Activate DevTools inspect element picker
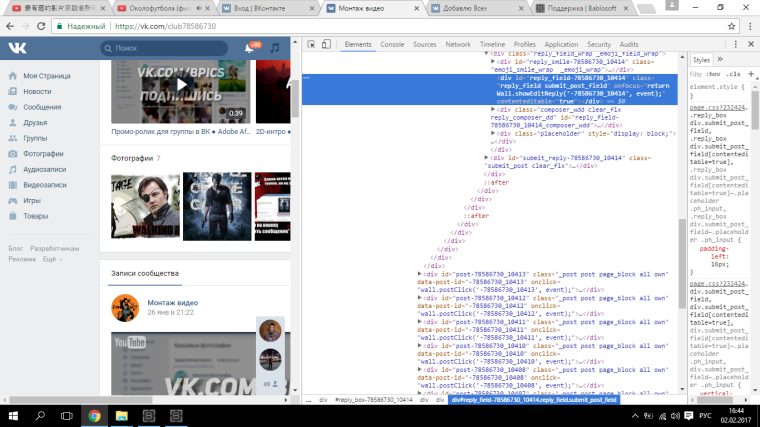Screen dimensions: 760x427 312,45
